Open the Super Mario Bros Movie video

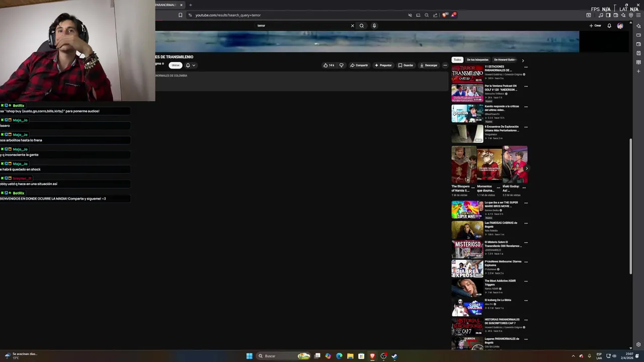point(467,210)
